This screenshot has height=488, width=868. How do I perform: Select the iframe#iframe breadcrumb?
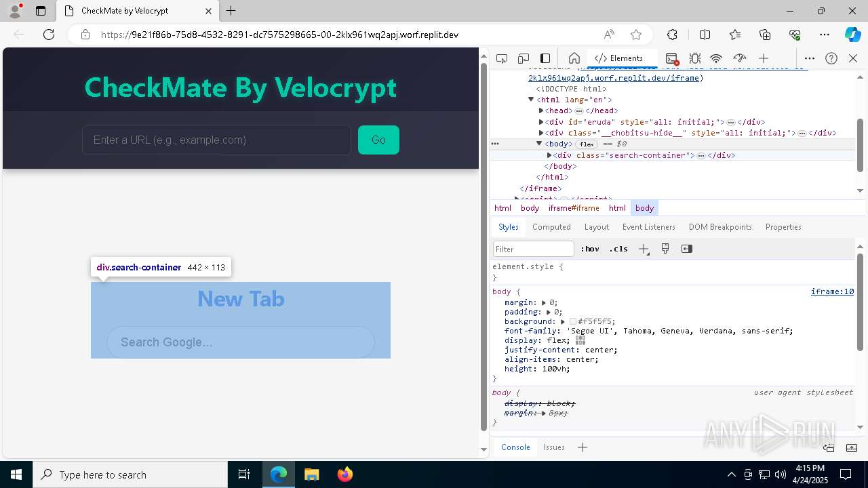574,208
